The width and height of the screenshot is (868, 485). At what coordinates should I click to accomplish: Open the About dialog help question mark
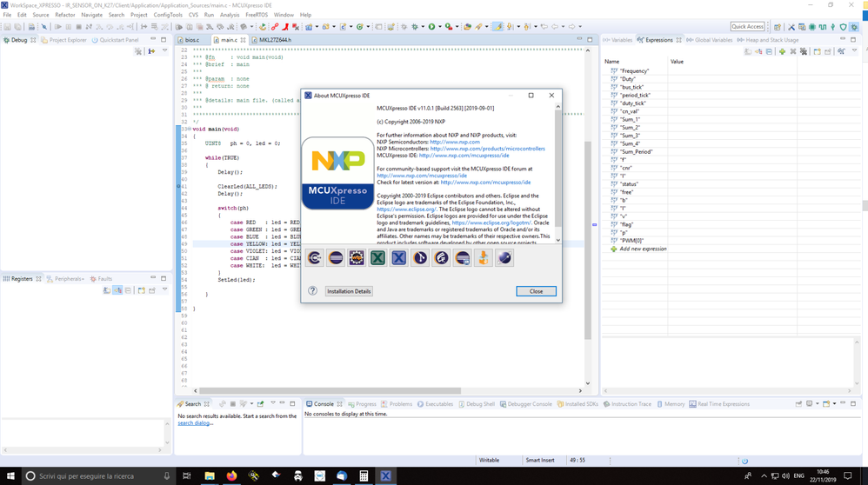(x=313, y=291)
